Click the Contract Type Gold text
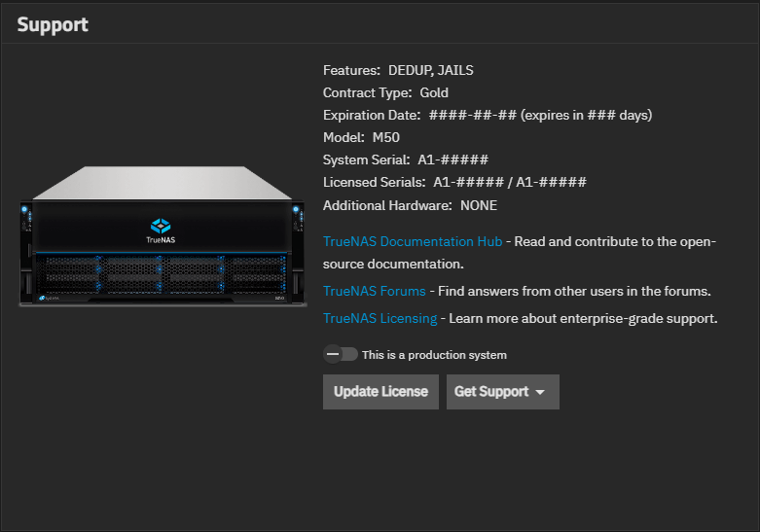This screenshot has width=760, height=532. (x=434, y=92)
